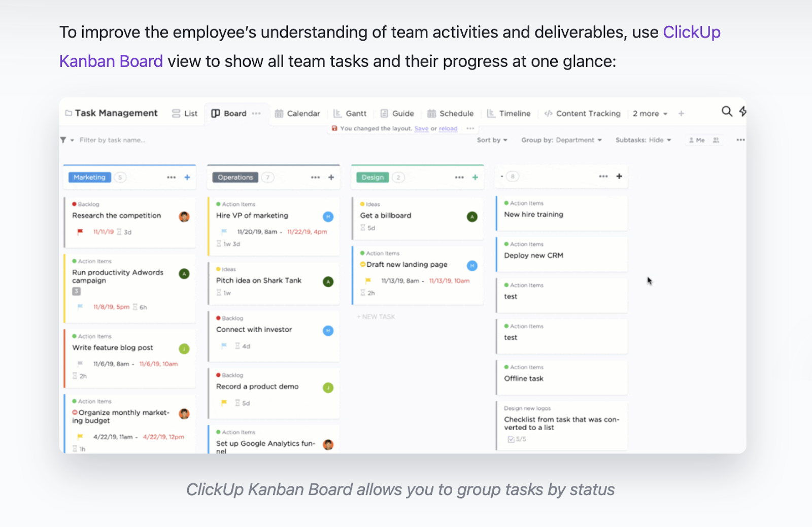Click assignee avatar on Hire VP of marketing
812x527 pixels.
328,217
